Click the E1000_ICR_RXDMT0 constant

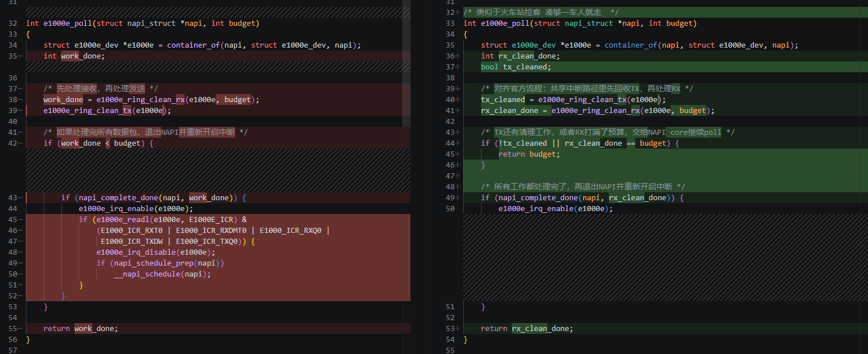[x=211, y=230]
